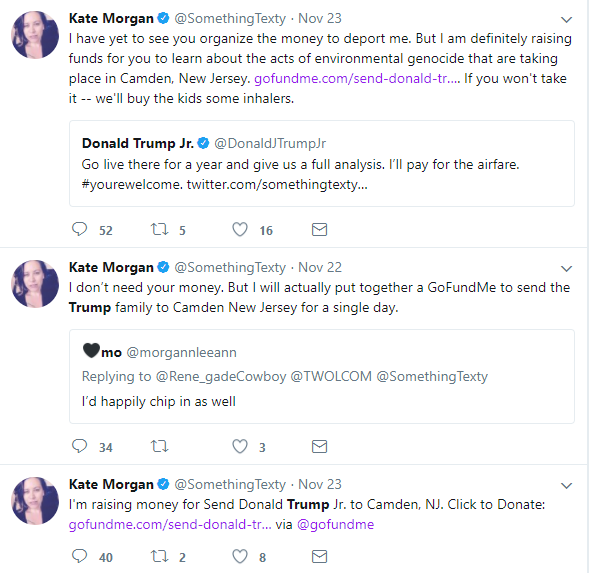Open the Nov 22 tweet's chevron menu
Image resolution: width=589 pixels, height=573 pixels.
point(566,269)
